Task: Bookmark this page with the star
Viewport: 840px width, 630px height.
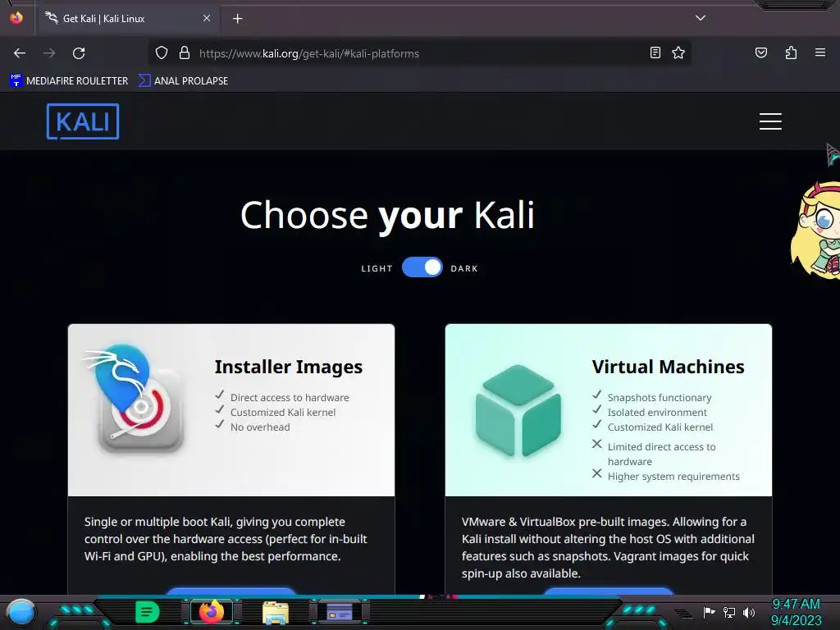Action: 678,52
